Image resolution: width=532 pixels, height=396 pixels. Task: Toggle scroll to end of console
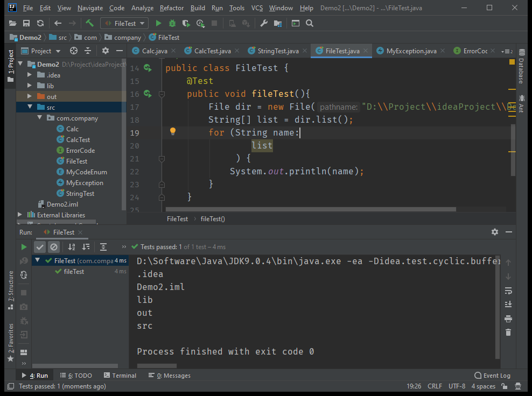coord(508,305)
